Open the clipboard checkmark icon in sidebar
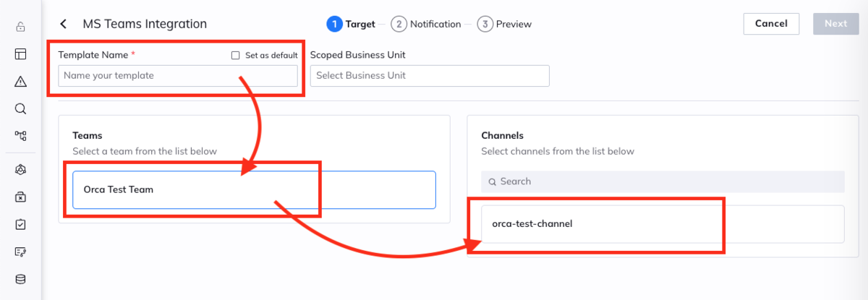868x300 pixels. pos(21,224)
